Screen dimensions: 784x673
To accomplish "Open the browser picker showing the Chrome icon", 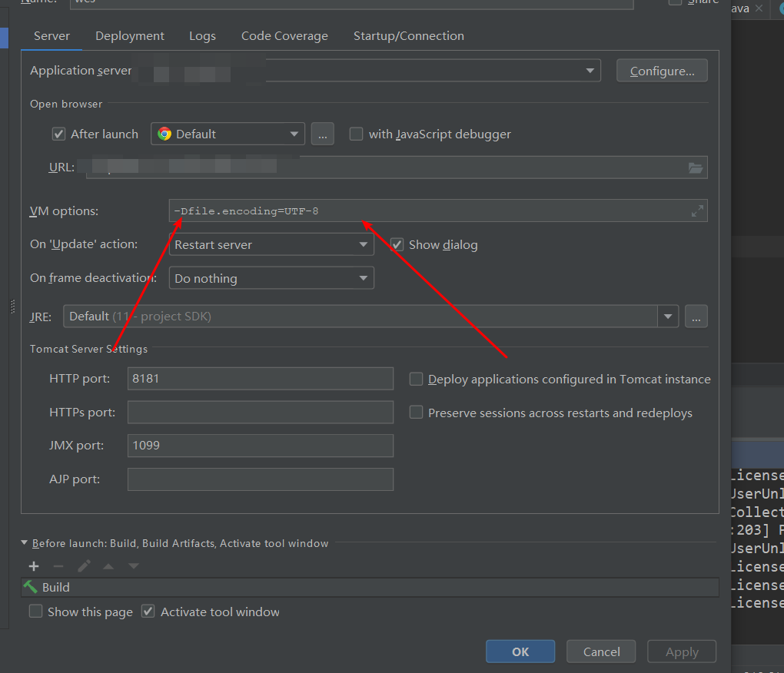I will click(227, 133).
